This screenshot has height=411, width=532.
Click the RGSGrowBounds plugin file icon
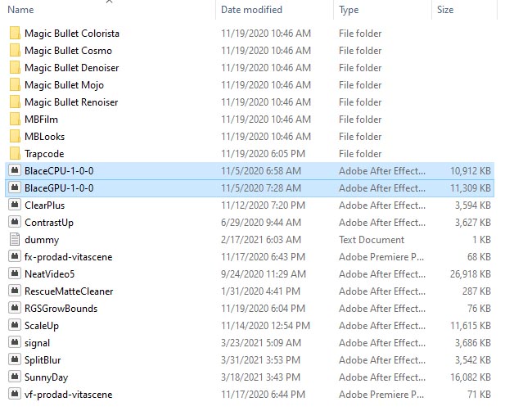click(15, 308)
